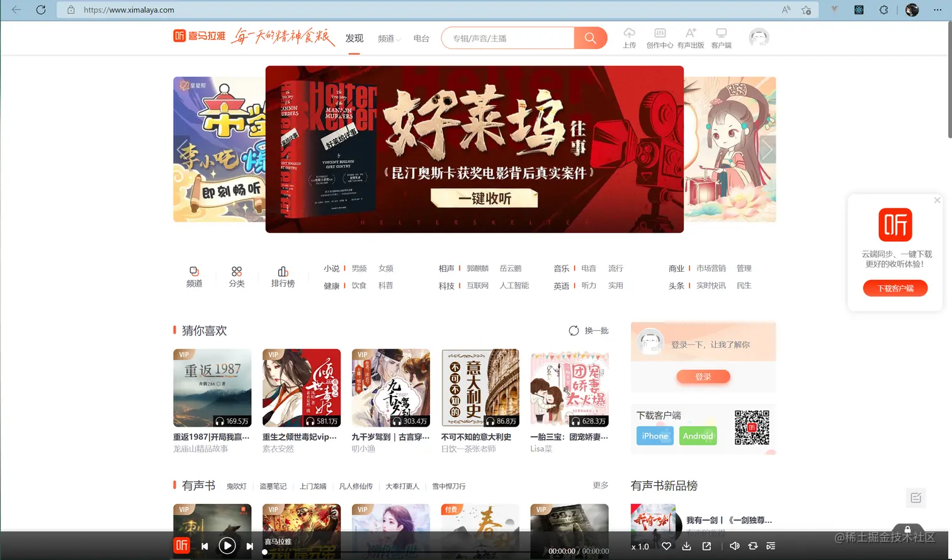Click the download icon in the player bar
The image size is (952, 560).
tap(686, 546)
